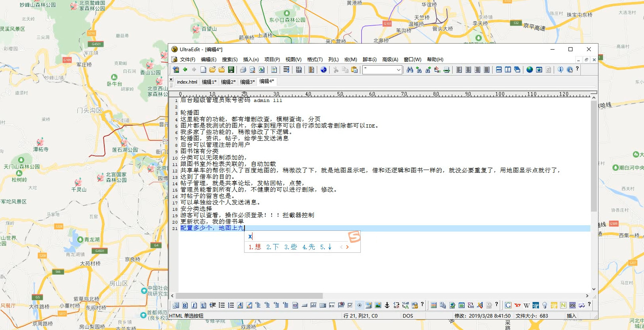
Task: Click HTML Italic button in bottom toolbar
Action: tap(194, 305)
